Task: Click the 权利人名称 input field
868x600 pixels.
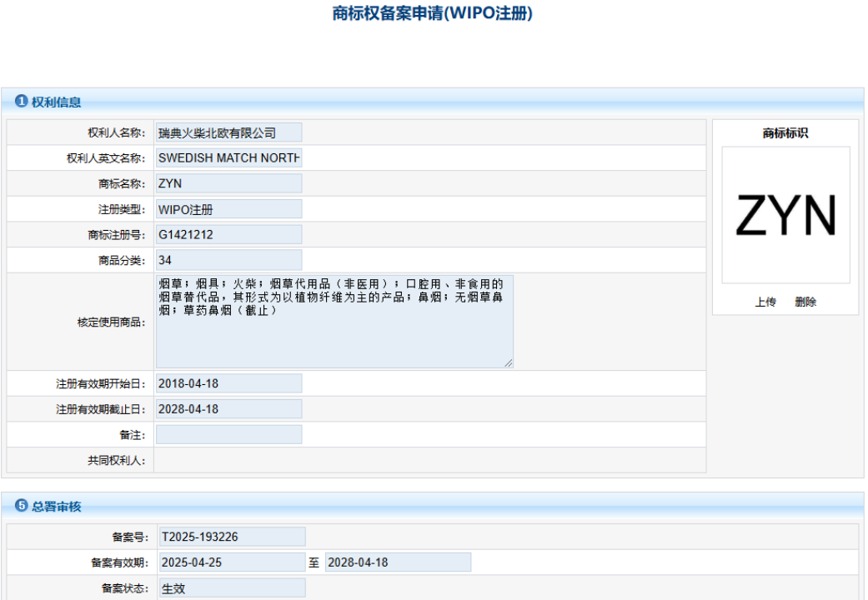Action: [x=228, y=132]
